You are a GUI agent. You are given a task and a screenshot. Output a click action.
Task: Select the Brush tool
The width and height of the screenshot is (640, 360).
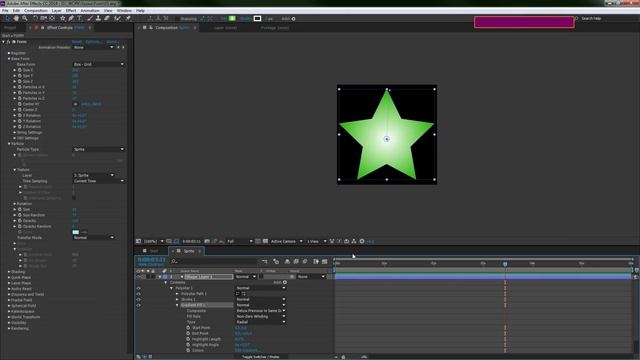[90, 18]
